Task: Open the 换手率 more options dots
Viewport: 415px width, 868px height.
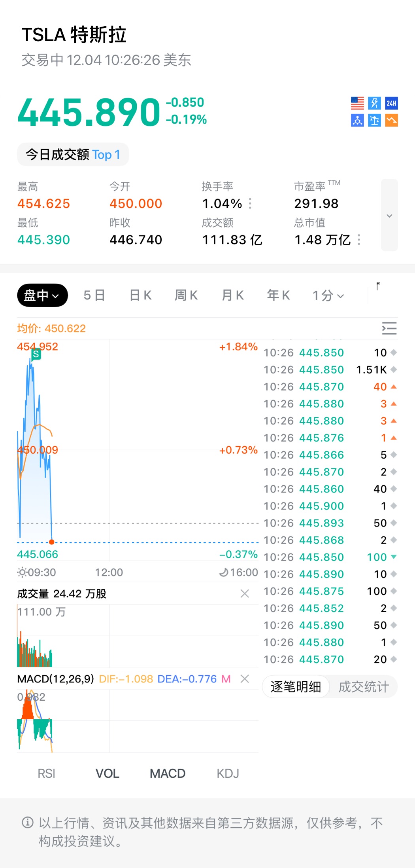Action: 250,203
